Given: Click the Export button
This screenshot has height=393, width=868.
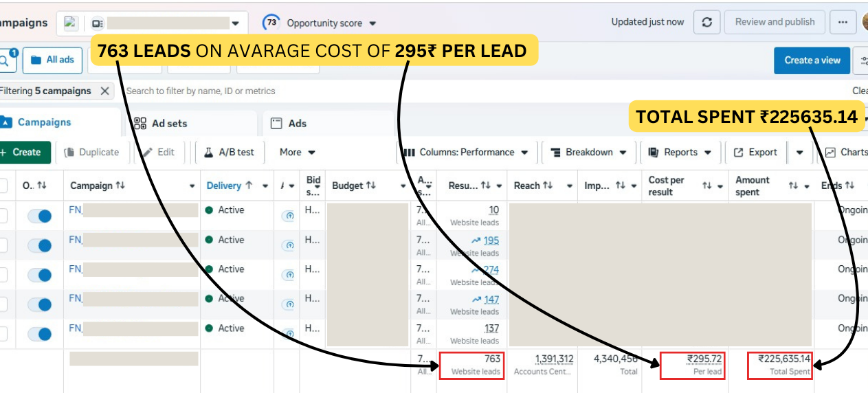Looking at the screenshot, I should click(x=755, y=153).
